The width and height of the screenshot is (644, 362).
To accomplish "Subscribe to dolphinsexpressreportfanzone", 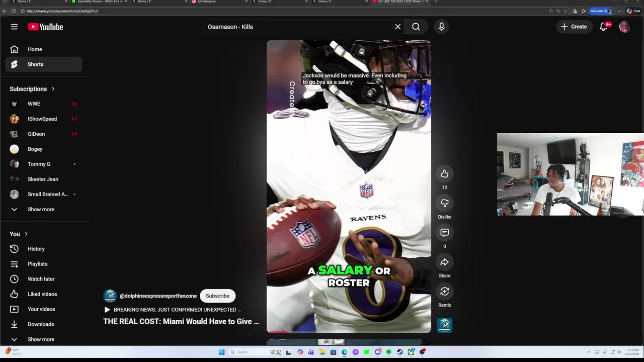I will tap(217, 296).
